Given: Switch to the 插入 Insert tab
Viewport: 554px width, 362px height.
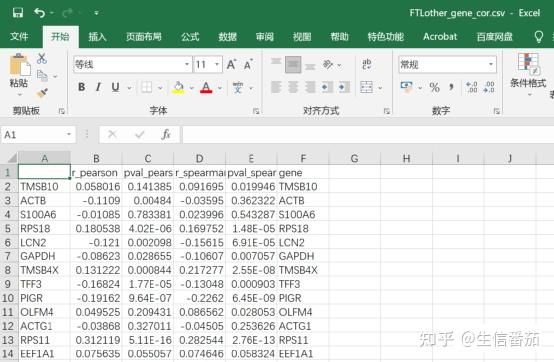Looking at the screenshot, I should coord(98,37).
